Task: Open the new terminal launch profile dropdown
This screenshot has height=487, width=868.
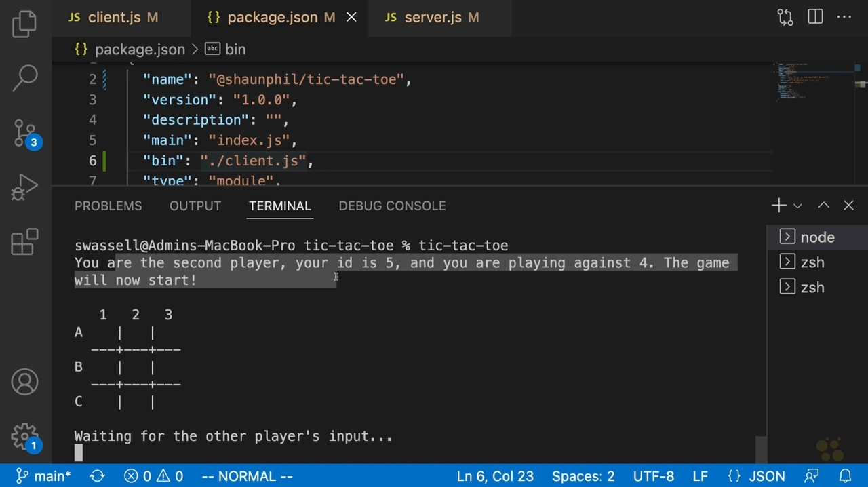Action: click(x=797, y=206)
